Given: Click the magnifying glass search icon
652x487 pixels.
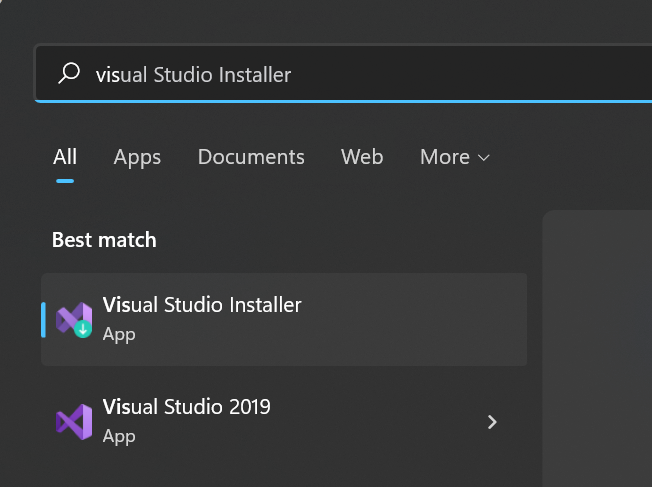Looking at the screenshot, I should click(69, 73).
